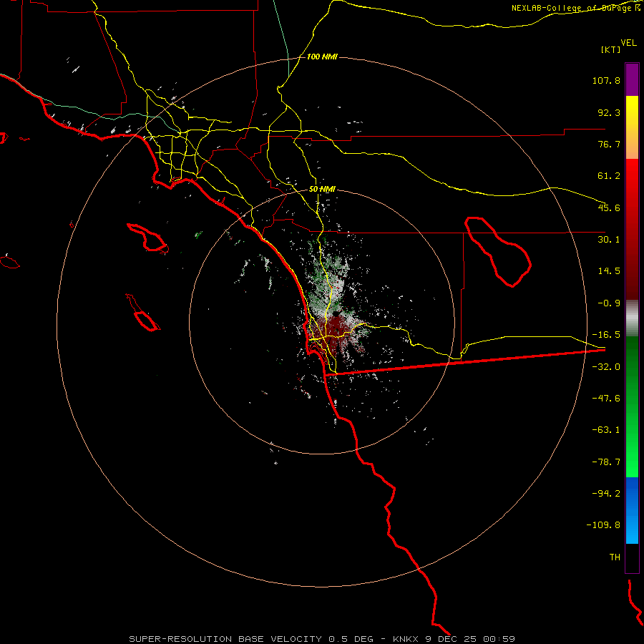Click the purple segment of the velocity color bar
Screen dimensions: 644x644
[x=632, y=79]
